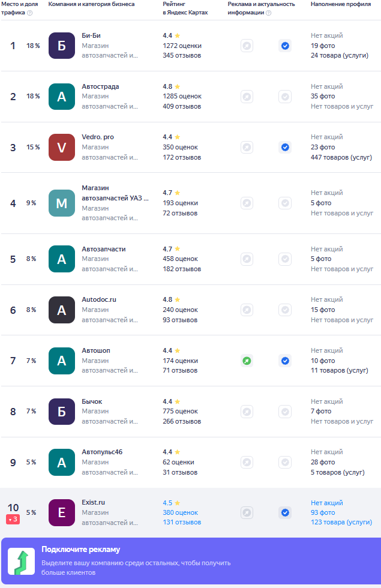This screenshot has width=381, height=588.
Task: Click the red 'V' avatar of Vedro. pro
Action: (x=62, y=147)
